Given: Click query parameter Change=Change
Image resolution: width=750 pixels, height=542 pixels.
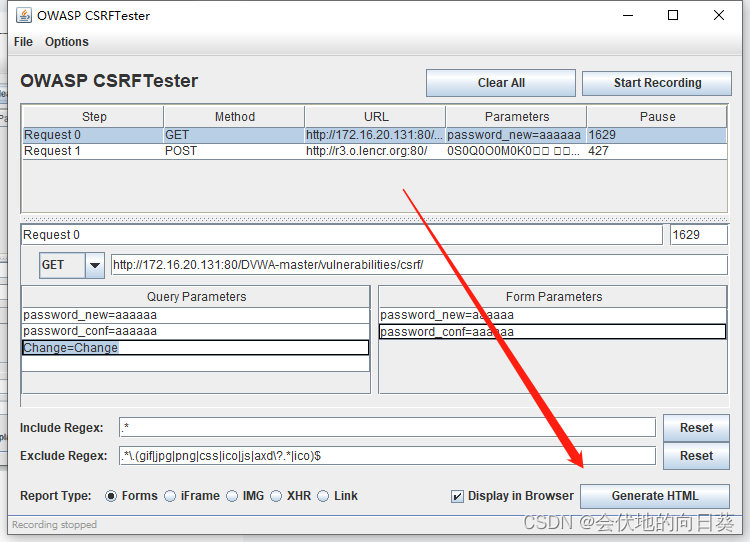Looking at the screenshot, I should 196,348.
